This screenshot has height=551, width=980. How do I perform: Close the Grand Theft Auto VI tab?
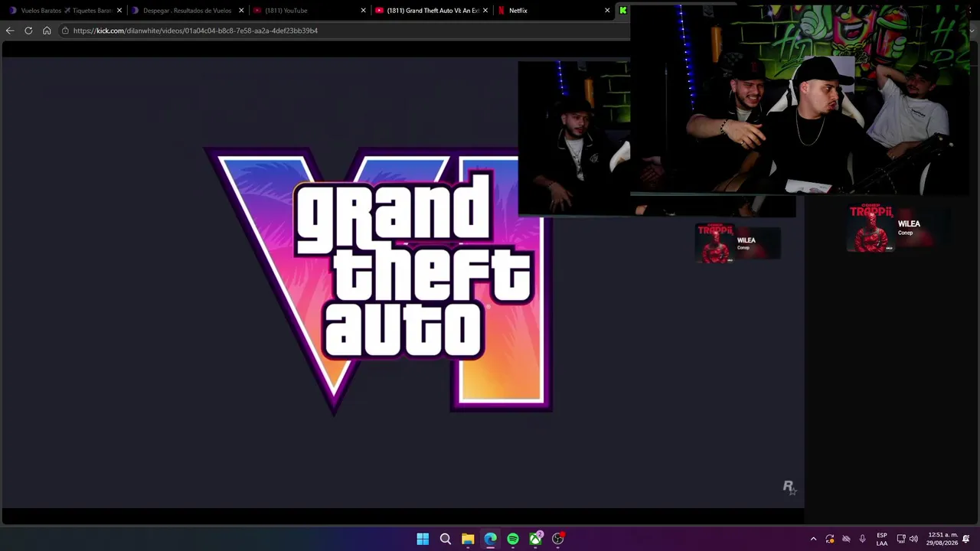coord(485,11)
